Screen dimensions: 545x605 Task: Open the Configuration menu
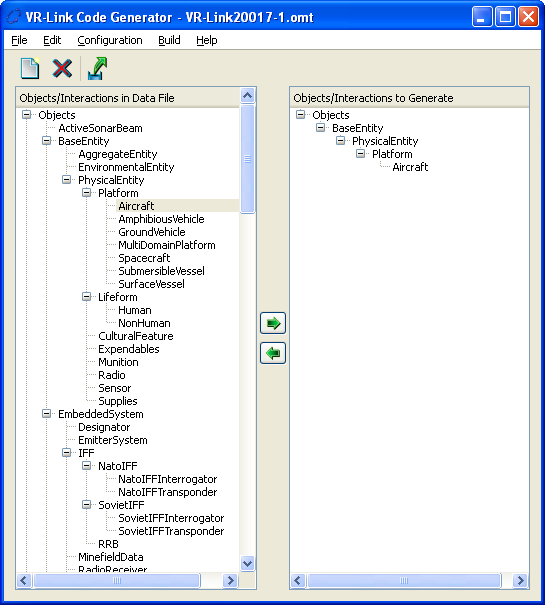110,40
